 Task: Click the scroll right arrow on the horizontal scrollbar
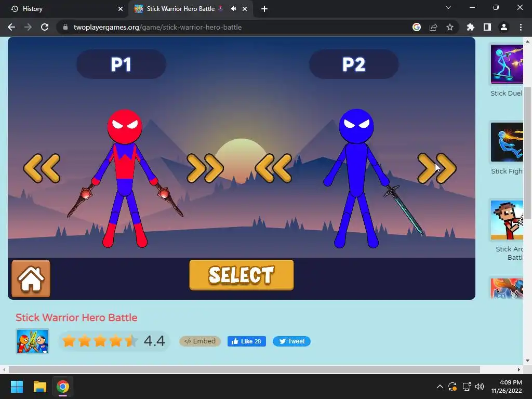pos(519,369)
